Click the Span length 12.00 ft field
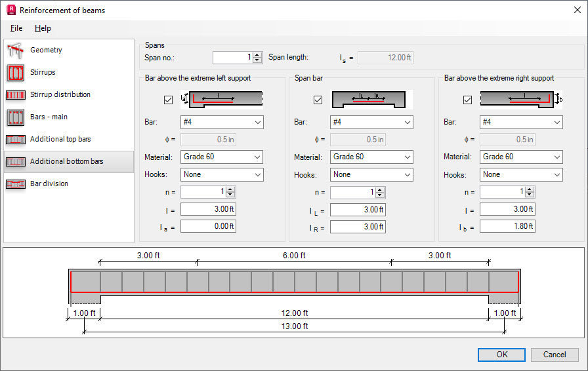588x371 pixels. tap(385, 58)
